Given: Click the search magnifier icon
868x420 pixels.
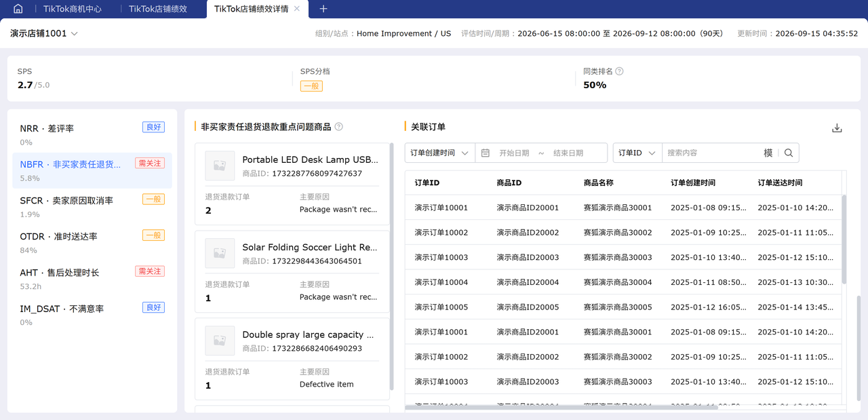Looking at the screenshot, I should [x=789, y=153].
